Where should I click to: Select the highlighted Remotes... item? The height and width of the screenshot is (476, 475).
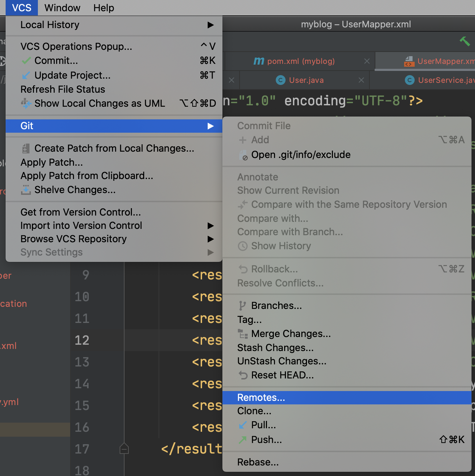tap(347, 398)
